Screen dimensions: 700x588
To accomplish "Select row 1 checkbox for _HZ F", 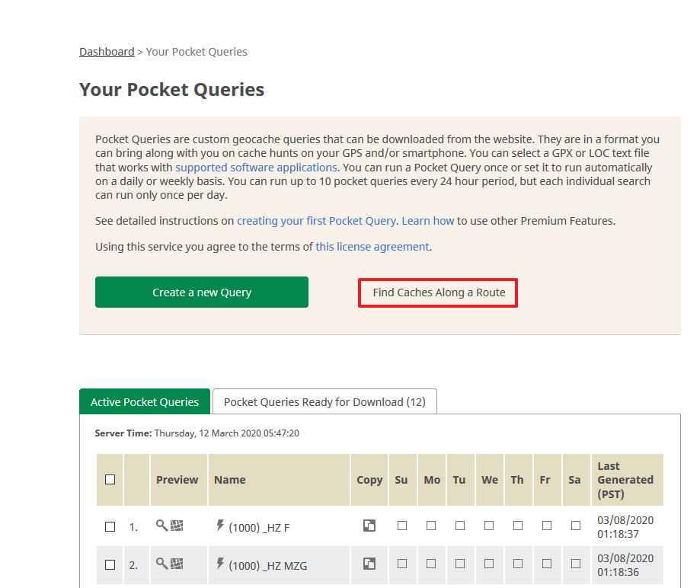I will [110, 527].
